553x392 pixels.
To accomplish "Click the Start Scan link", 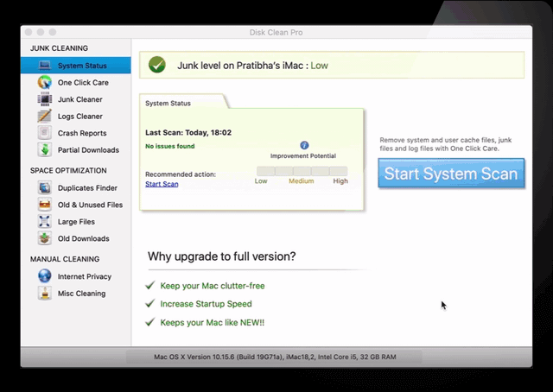I will 162,184.
